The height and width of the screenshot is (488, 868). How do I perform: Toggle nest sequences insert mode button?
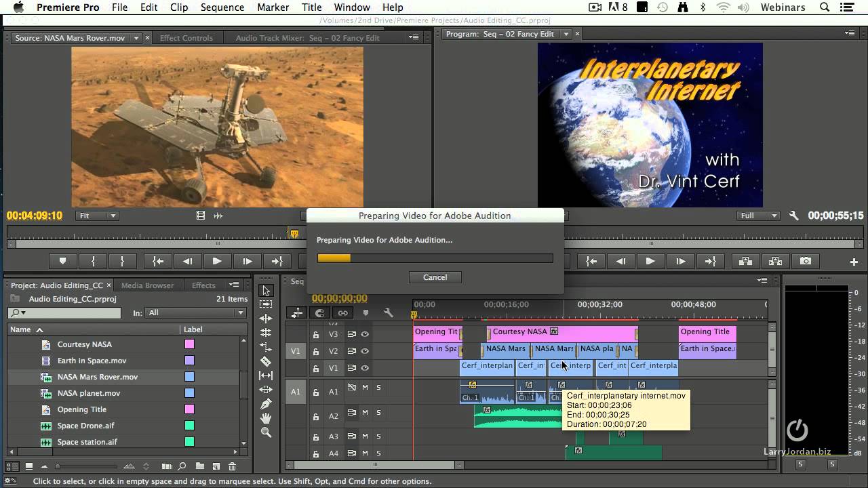tap(297, 312)
